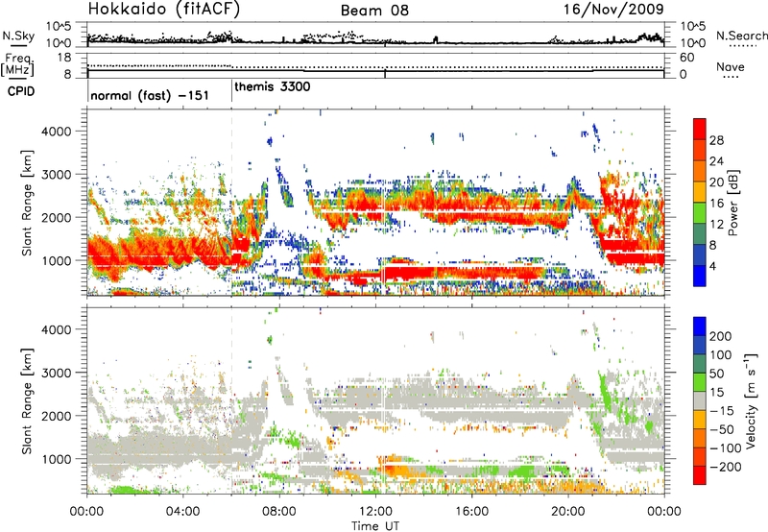The image size is (768, 532).
Task: Click the '60' Nave axis tick
Action: pyautogui.click(x=686, y=58)
